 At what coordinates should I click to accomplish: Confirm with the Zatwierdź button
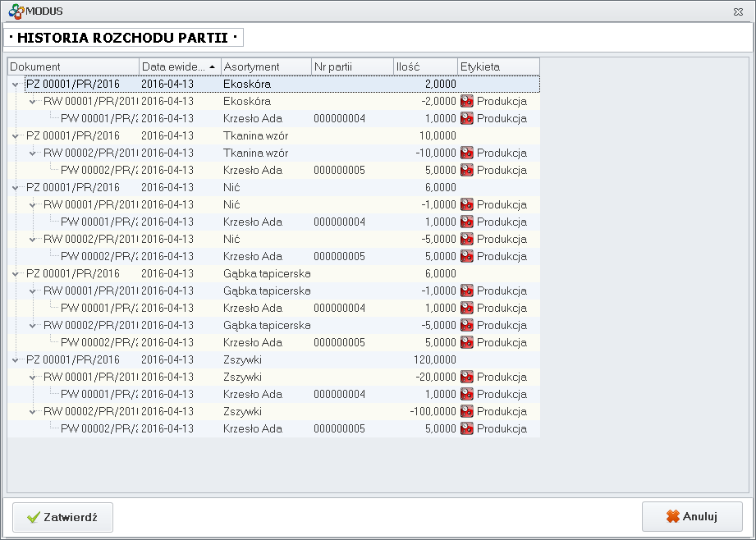click(62, 517)
